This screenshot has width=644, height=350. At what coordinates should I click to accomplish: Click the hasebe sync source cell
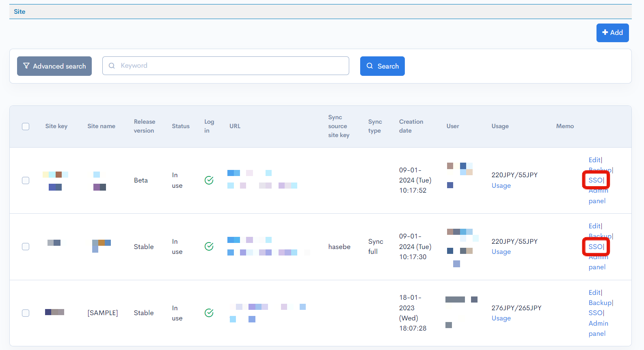coord(339,247)
